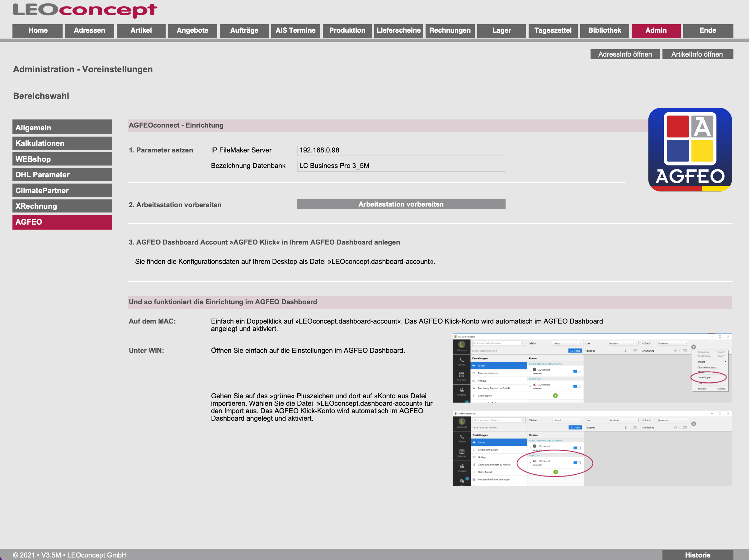Go to the Adressen section
This screenshot has width=749, height=560.
(x=89, y=31)
